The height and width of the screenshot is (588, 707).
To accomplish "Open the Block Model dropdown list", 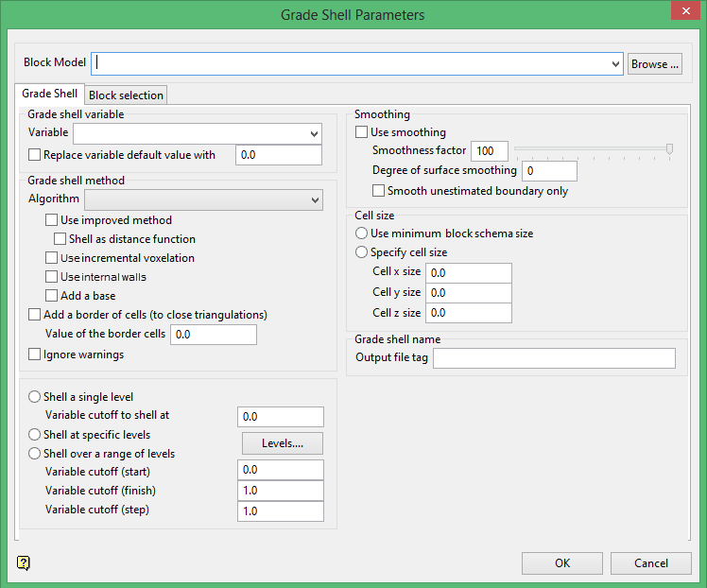I will [616, 64].
